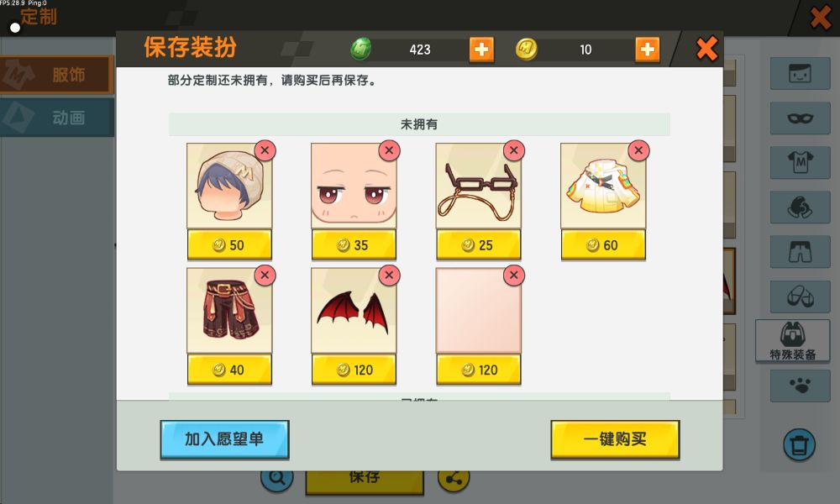Remove the glasses with chain item
This screenshot has height=504, width=840.
tap(514, 150)
